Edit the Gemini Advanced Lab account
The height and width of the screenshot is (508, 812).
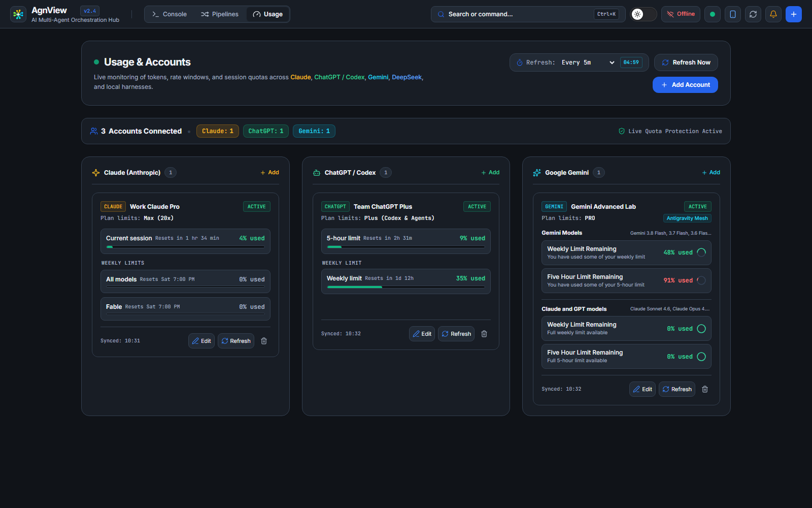pyautogui.click(x=642, y=389)
